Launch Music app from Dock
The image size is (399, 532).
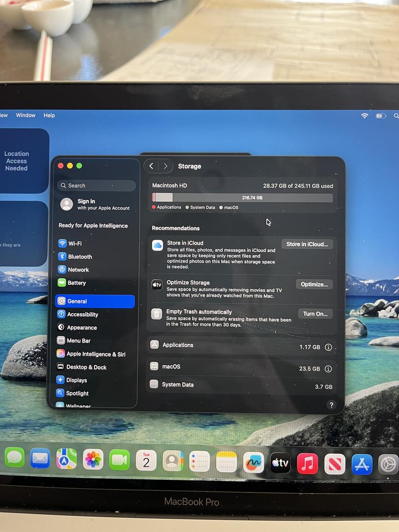click(x=307, y=464)
